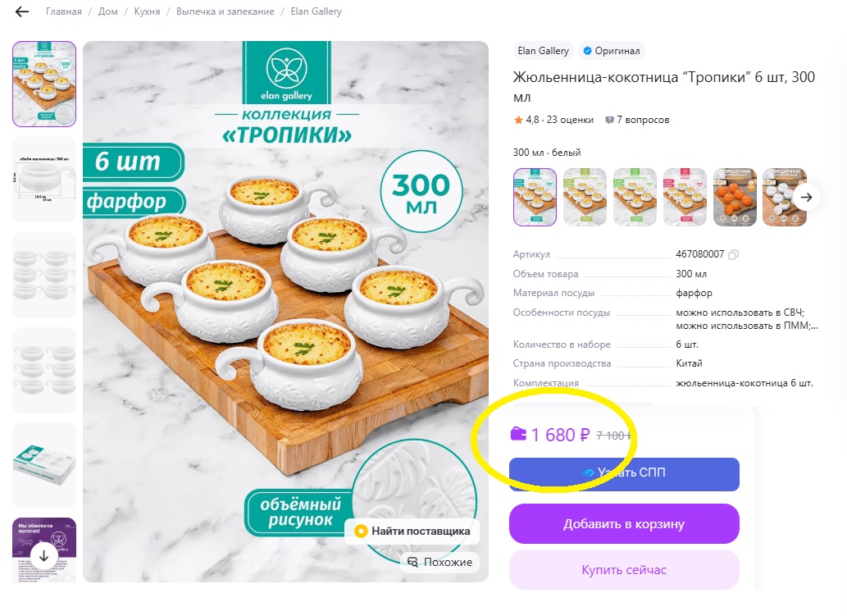Click the Добавить в корзину button
Screen dimensions: 847x616
(624, 523)
